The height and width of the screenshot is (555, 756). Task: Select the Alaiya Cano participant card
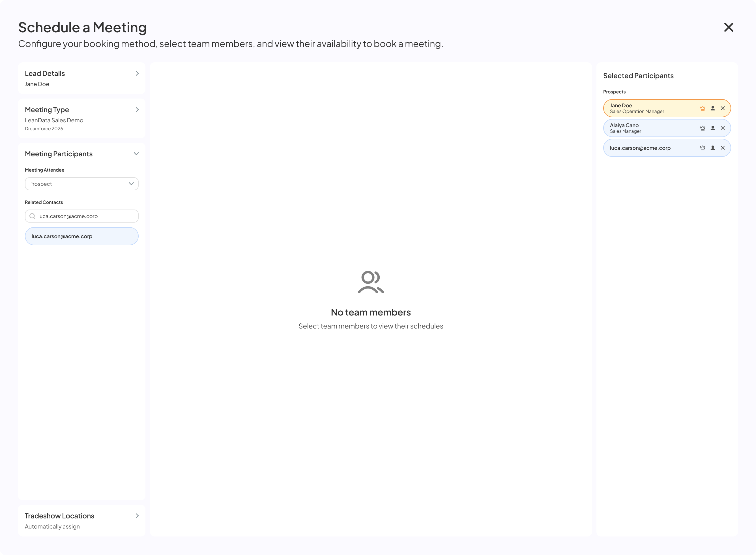tap(667, 128)
